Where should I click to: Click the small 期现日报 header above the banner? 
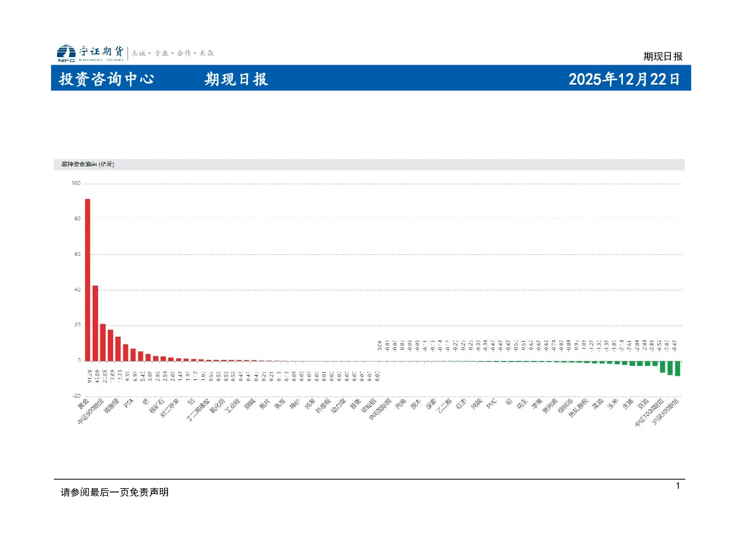click(663, 57)
